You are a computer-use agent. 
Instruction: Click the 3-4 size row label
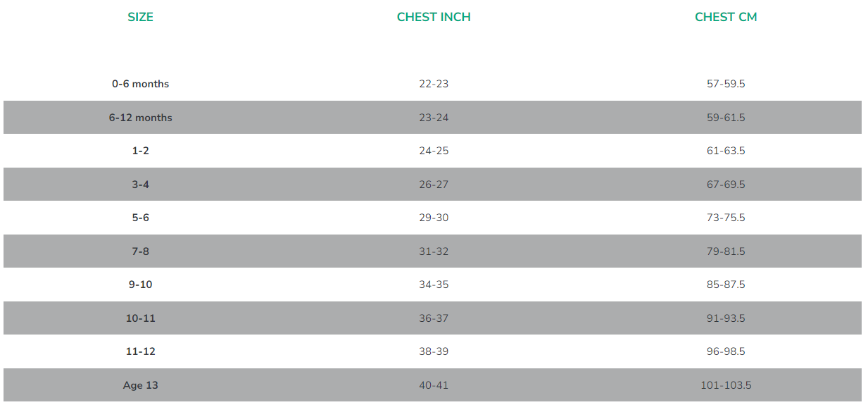pyautogui.click(x=140, y=185)
